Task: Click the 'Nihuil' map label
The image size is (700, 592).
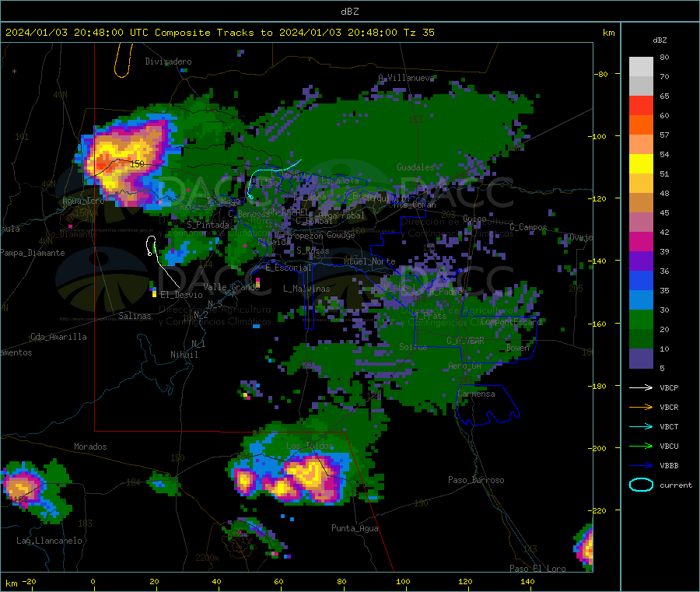Action: pos(184,355)
